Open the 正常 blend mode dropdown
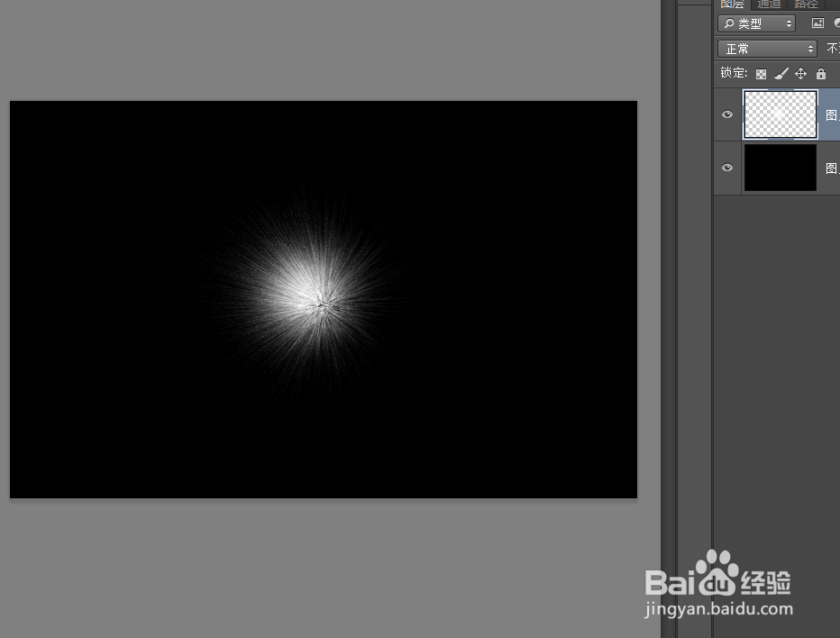Screen dimensions: 840x638 point(767,49)
